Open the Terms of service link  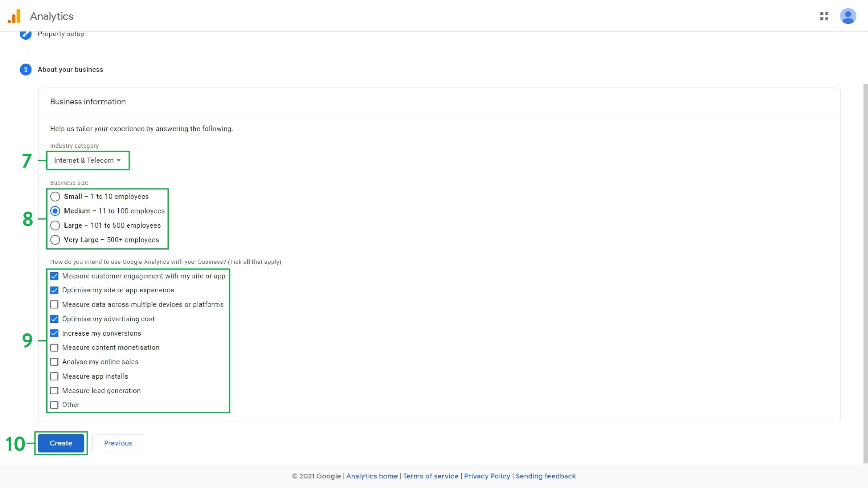click(430, 476)
